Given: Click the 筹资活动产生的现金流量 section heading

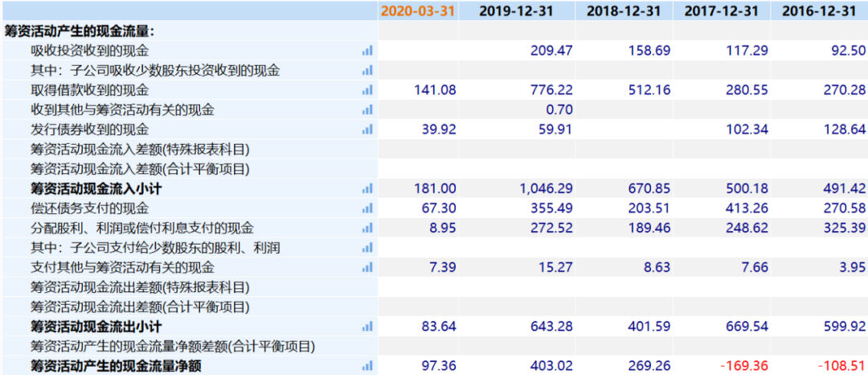Looking at the screenshot, I should pyautogui.click(x=80, y=31).
